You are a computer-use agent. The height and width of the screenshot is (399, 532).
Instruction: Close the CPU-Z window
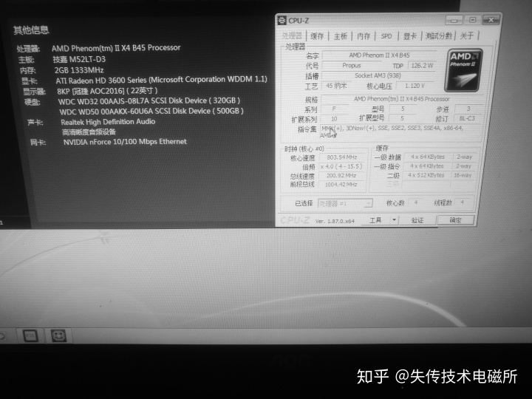click(491, 20)
